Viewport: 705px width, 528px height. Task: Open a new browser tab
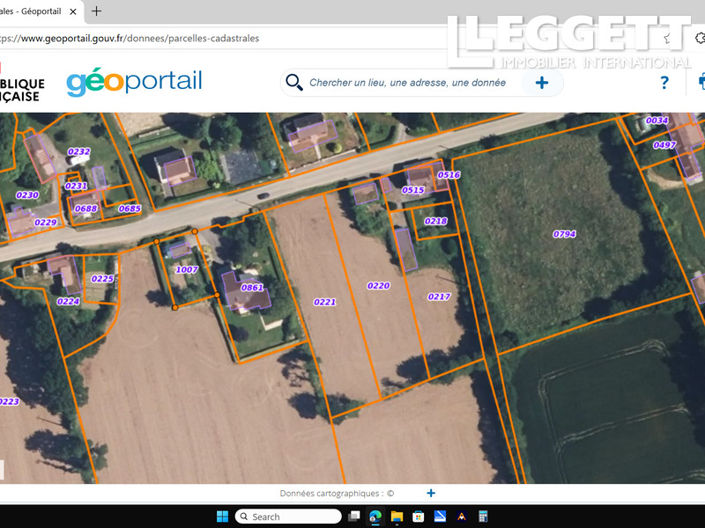[96, 11]
